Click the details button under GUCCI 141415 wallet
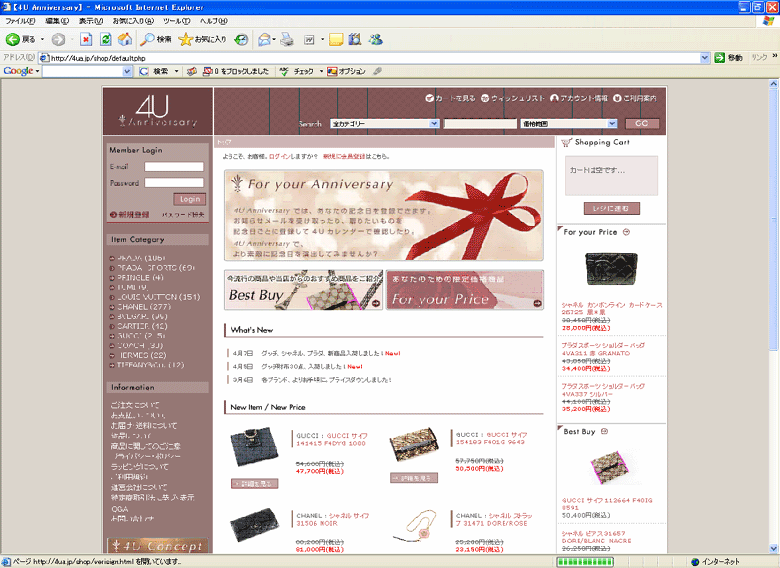 click(x=254, y=483)
